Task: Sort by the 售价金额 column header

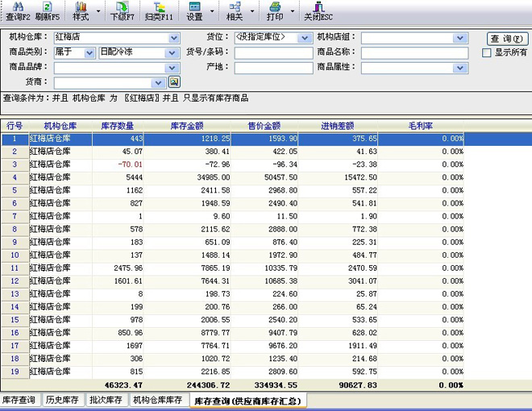Action: pyautogui.click(x=264, y=126)
